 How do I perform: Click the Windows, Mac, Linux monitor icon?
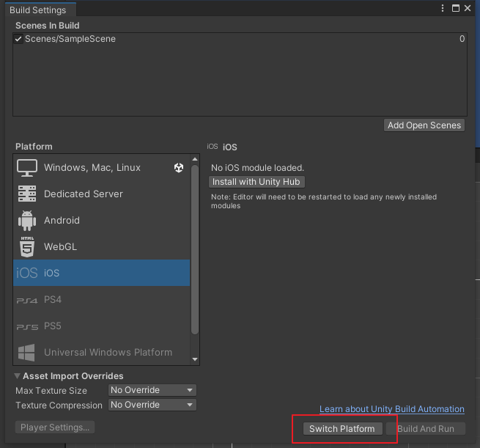point(27,168)
